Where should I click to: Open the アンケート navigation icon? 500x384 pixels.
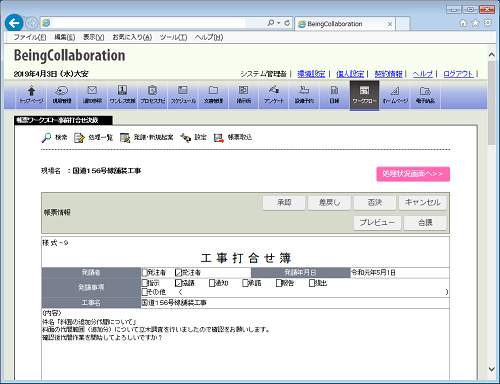pyautogui.click(x=274, y=95)
